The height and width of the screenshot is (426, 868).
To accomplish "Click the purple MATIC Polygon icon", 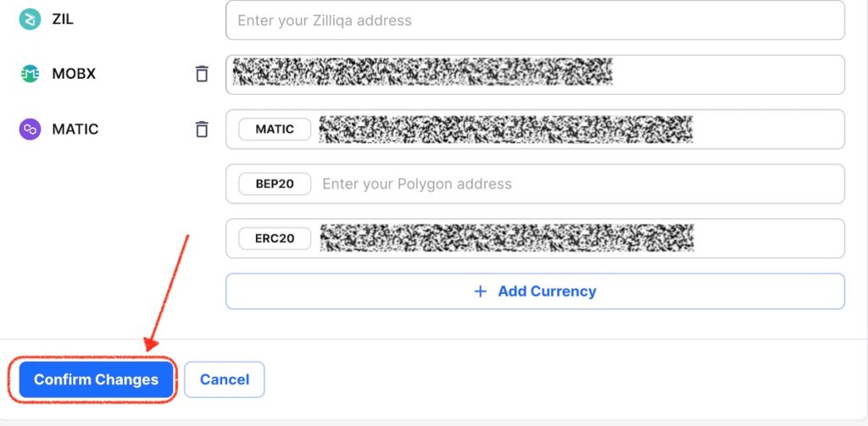I will (x=30, y=129).
